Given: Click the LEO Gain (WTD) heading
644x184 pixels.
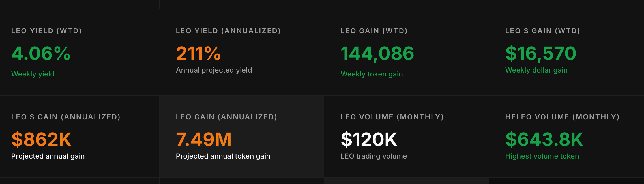Looking at the screenshot, I should (374, 31).
